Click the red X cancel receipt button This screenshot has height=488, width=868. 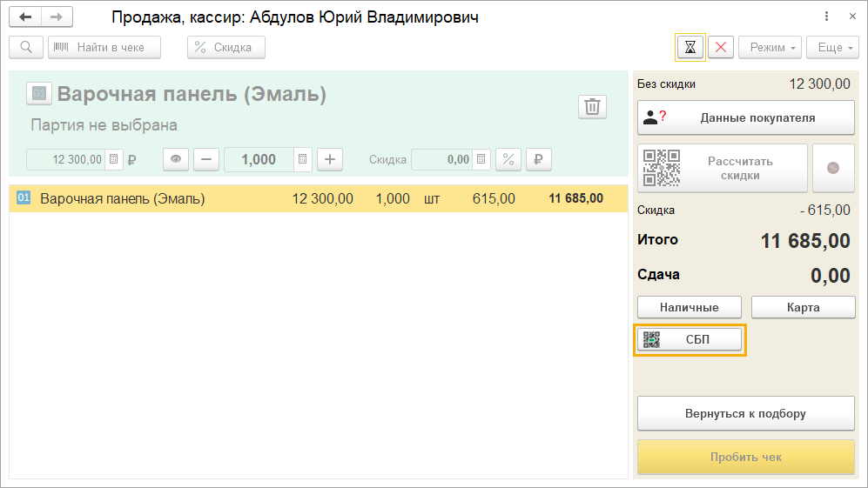point(720,47)
